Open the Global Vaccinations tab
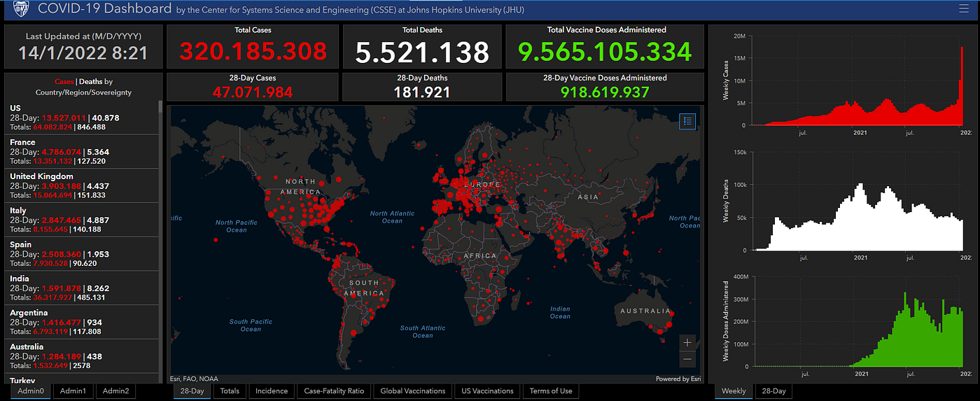This screenshot has width=980, height=401. 413,391
